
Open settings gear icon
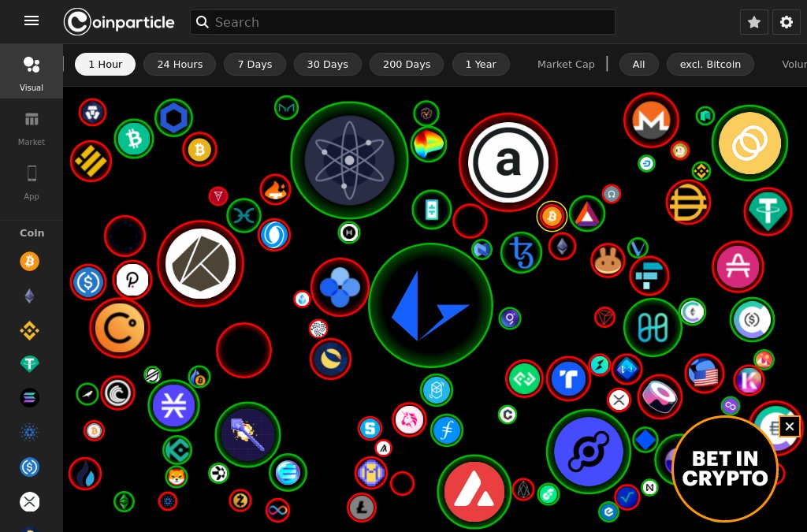786,22
